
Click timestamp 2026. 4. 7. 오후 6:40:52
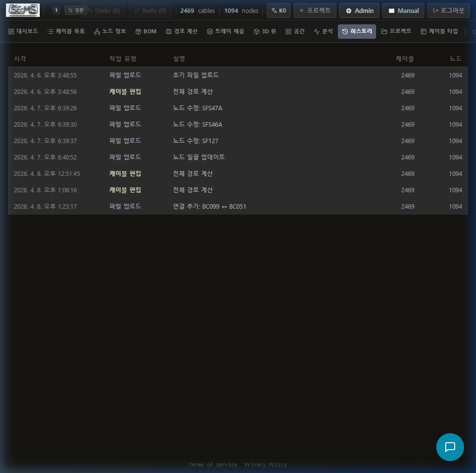pos(45,158)
